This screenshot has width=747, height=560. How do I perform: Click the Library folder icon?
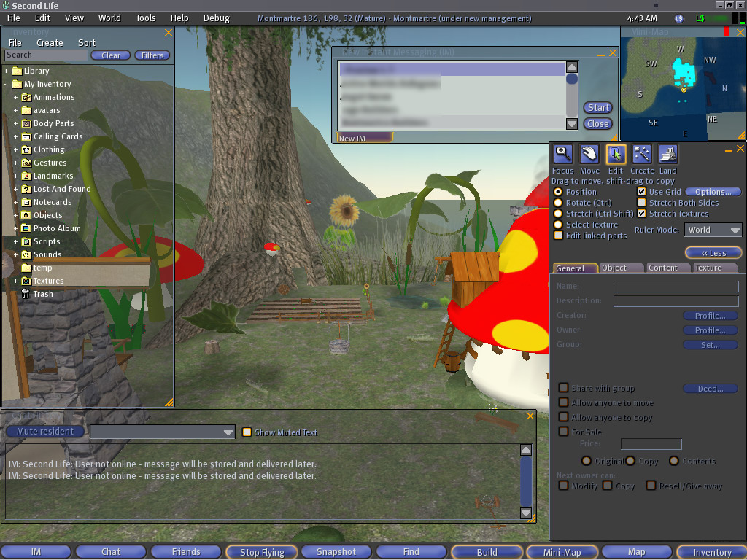click(x=18, y=71)
